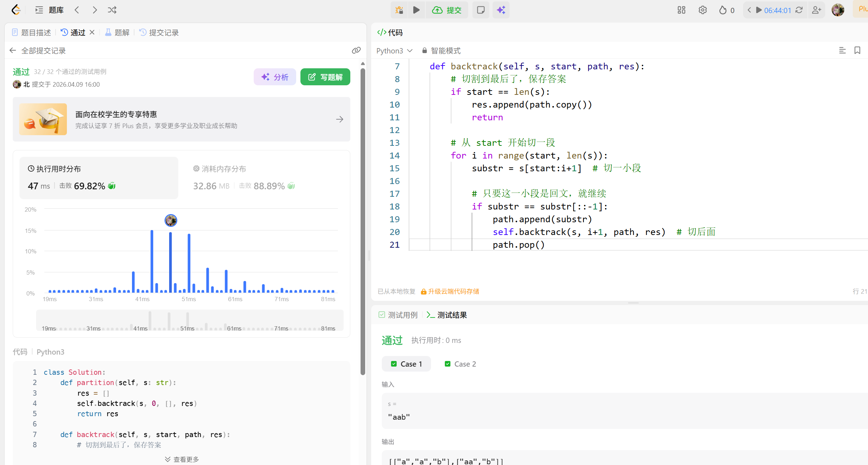Expand code with 查看更多
Screen dimensions: 868x465
click(x=182, y=459)
